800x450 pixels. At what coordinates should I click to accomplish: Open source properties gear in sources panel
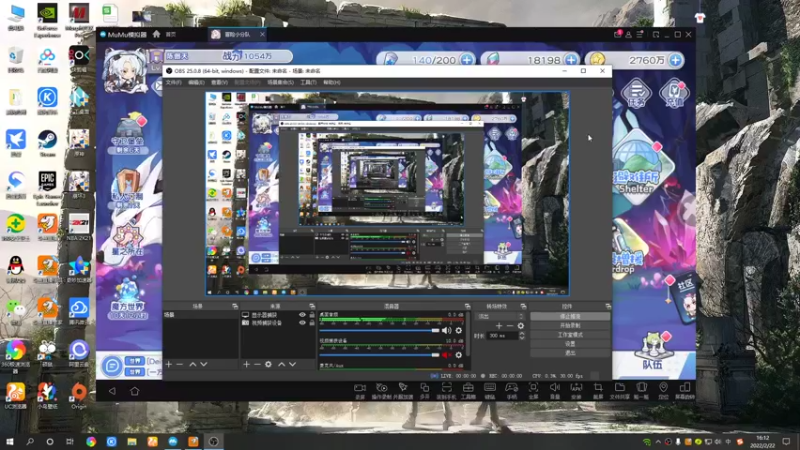point(268,364)
